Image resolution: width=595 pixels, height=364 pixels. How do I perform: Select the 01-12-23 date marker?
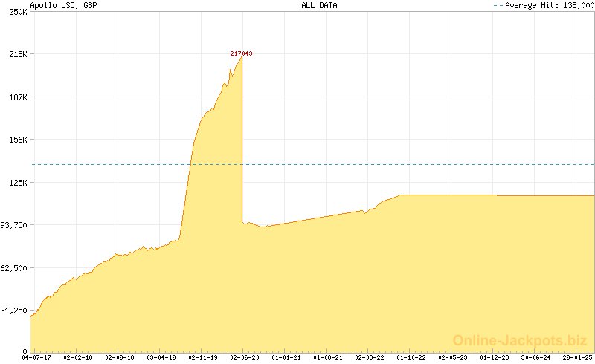[495, 357]
